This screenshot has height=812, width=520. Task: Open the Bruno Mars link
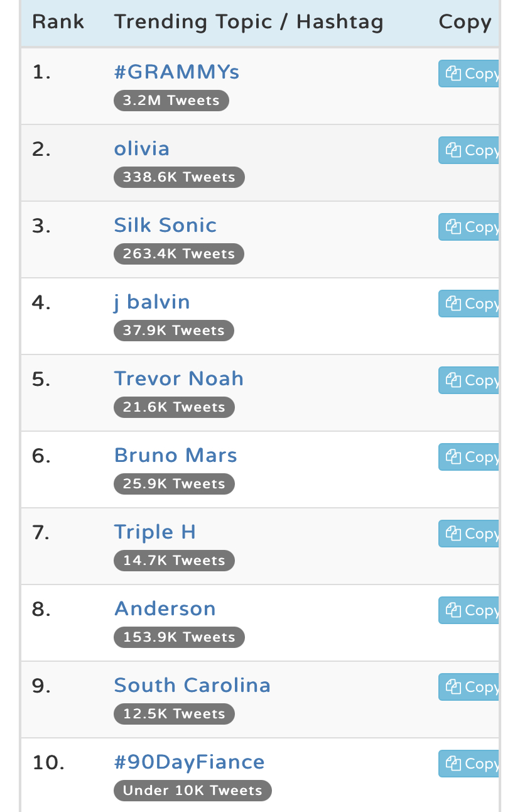(176, 456)
